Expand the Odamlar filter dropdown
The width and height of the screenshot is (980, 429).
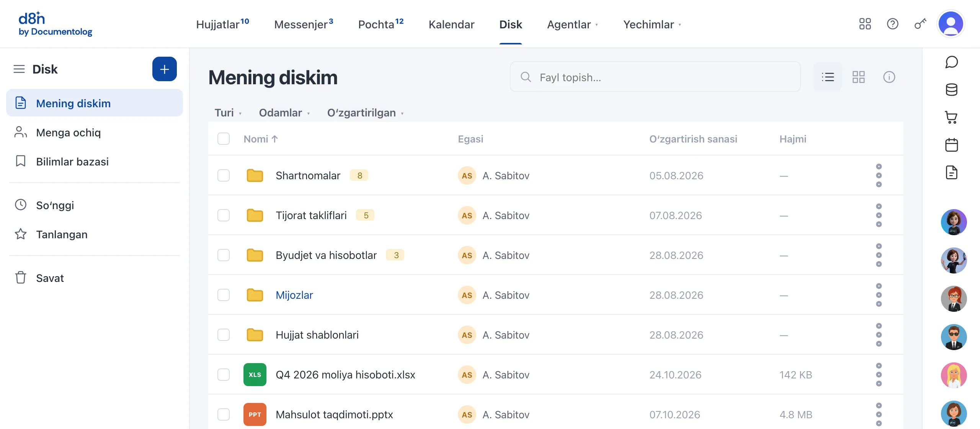[x=284, y=113]
